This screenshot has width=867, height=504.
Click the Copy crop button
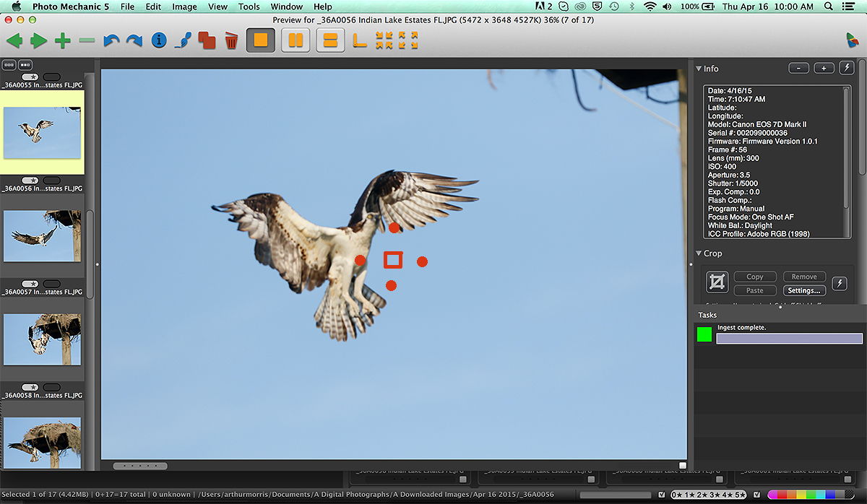click(755, 277)
